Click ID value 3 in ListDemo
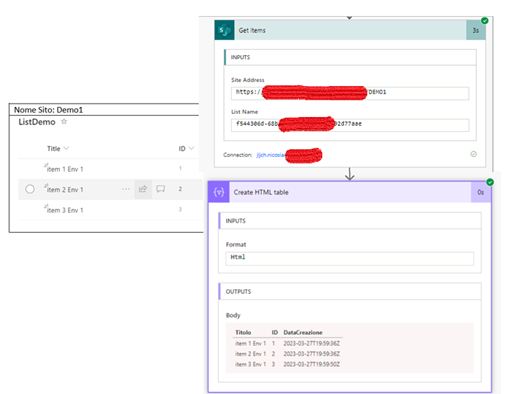Image resolution: width=517 pixels, height=394 pixels. click(x=180, y=209)
